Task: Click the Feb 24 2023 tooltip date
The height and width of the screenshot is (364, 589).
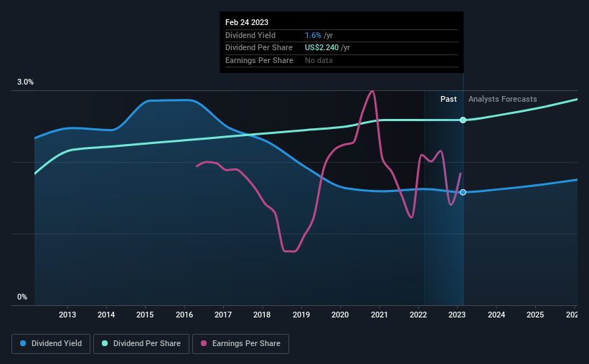Action: click(247, 22)
